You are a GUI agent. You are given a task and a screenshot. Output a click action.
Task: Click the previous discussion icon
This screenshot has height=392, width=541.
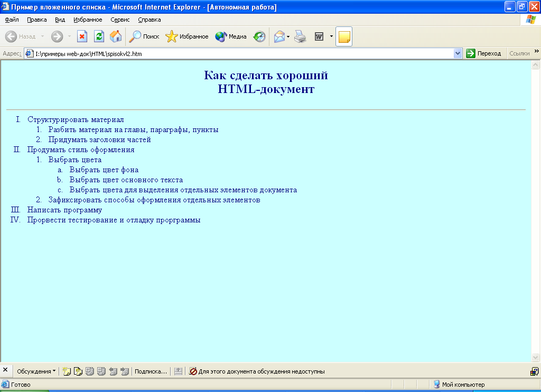(113, 371)
